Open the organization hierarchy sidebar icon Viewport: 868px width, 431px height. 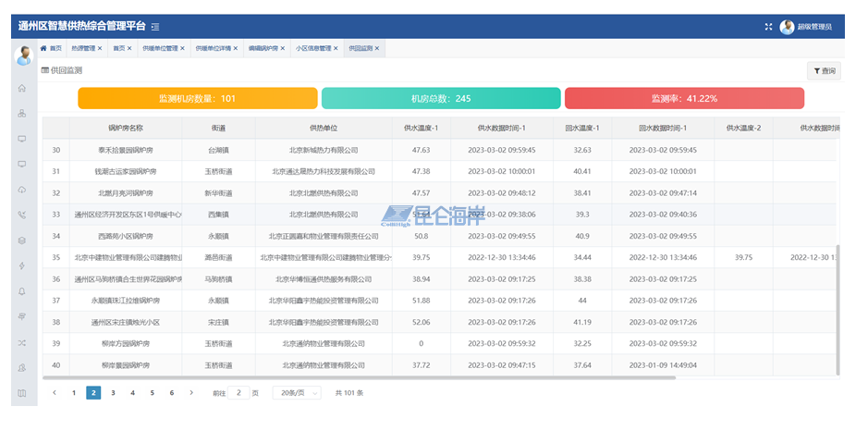[22, 114]
